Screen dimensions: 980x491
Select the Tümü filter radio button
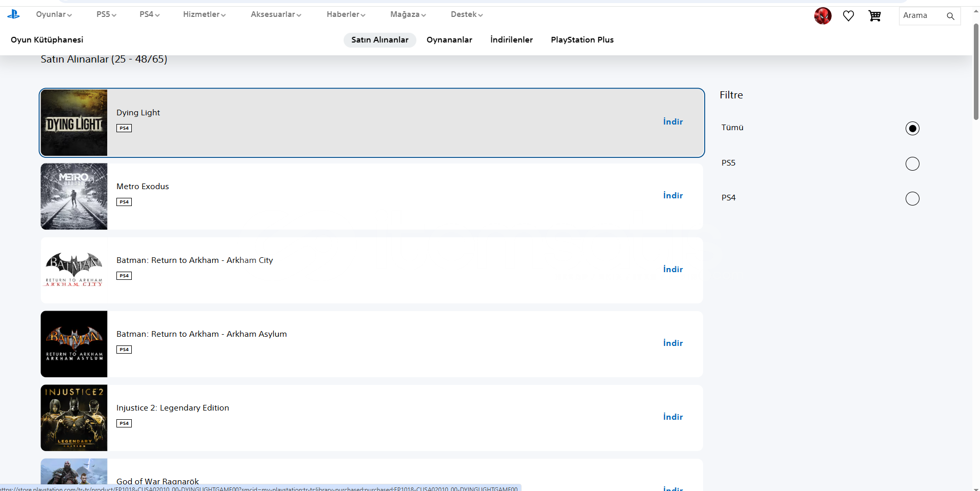[912, 128]
